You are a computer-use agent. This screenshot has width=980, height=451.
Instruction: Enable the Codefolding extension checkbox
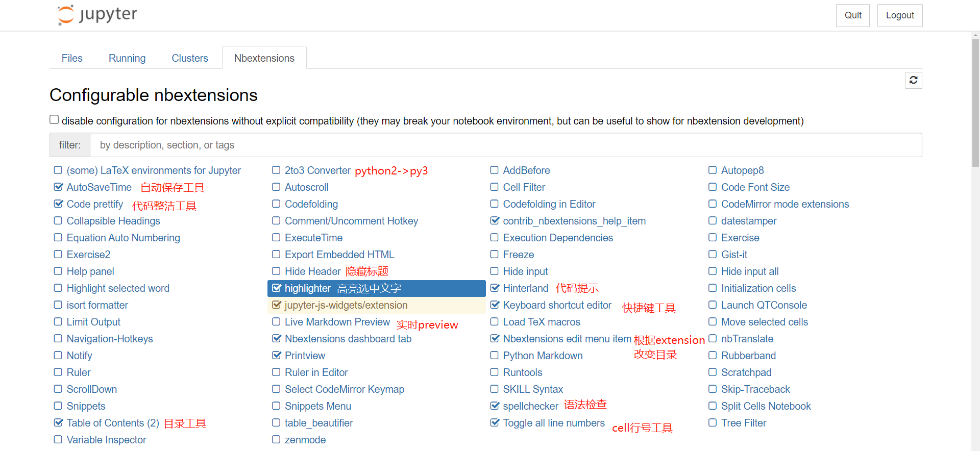click(x=276, y=204)
